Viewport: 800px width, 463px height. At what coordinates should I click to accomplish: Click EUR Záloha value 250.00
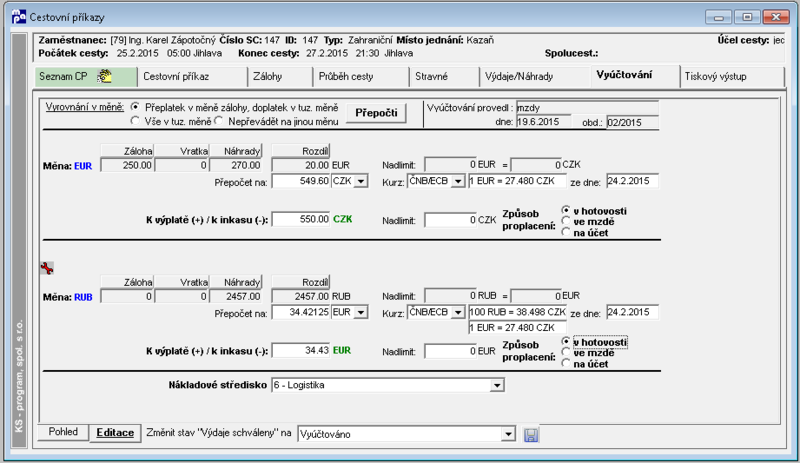pyautogui.click(x=127, y=165)
